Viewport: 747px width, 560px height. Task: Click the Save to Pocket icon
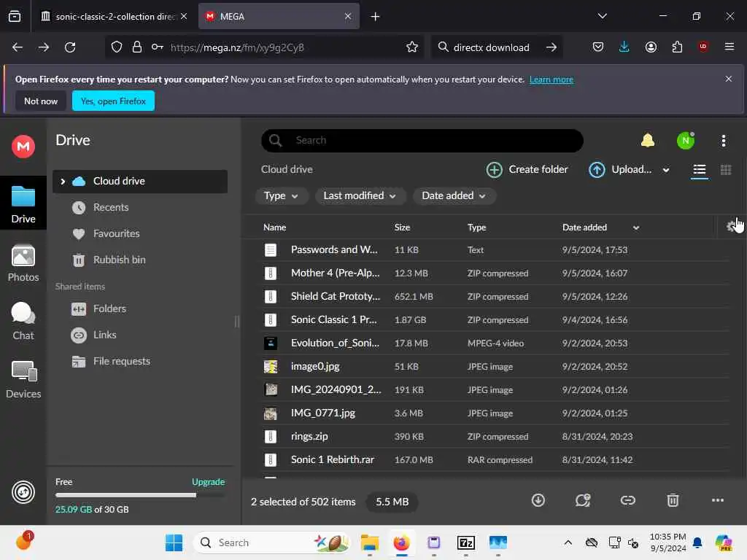point(598,47)
